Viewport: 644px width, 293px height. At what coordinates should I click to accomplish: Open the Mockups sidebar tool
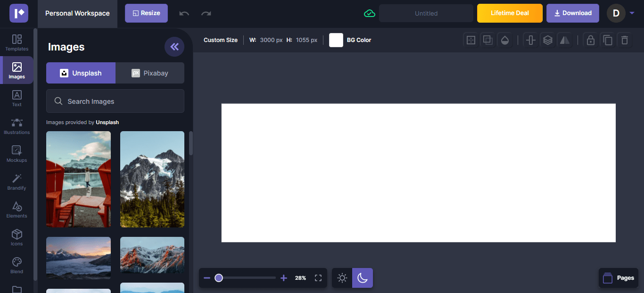pos(17,154)
